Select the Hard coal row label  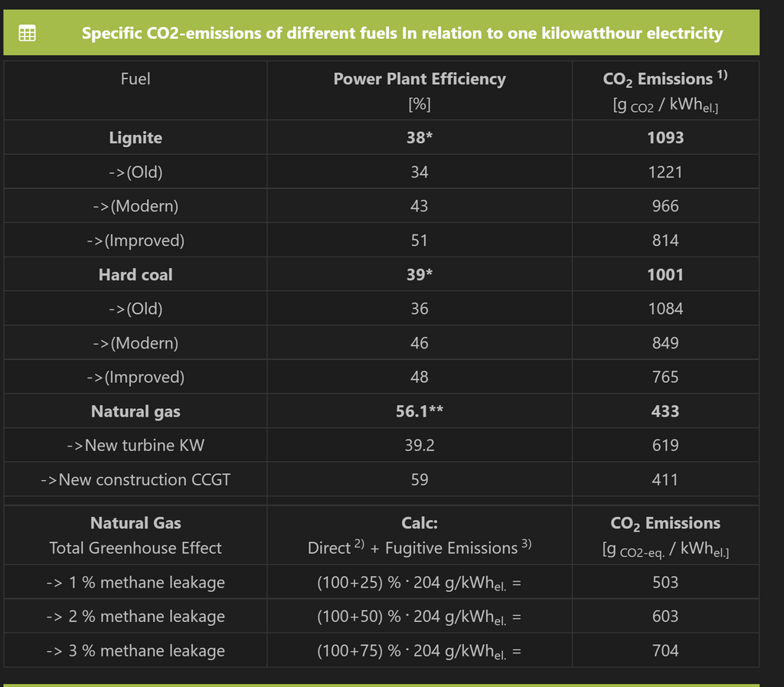coord(136,275)
